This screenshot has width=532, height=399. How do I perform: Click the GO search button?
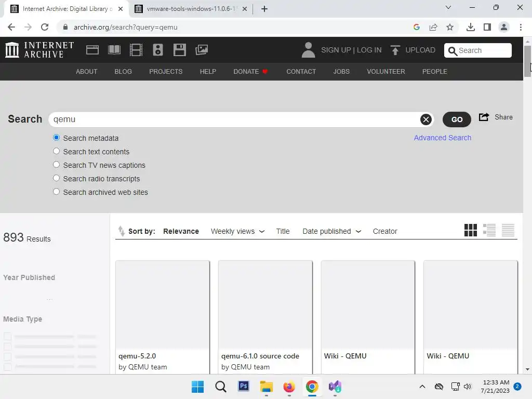[457, 119]
